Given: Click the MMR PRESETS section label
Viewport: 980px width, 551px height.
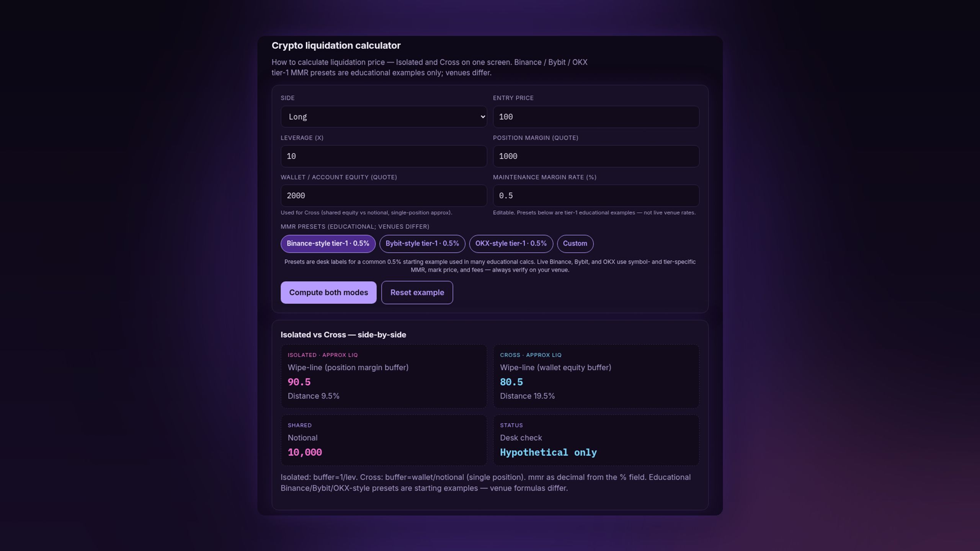Looking at the screenshot, I should [x=354, y=227].
